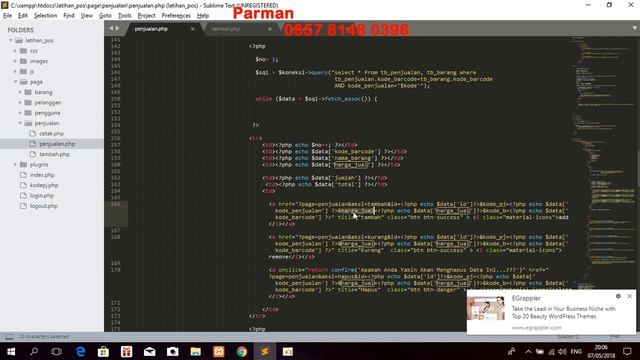Open login.php in the sidebar

pos(42,196)
